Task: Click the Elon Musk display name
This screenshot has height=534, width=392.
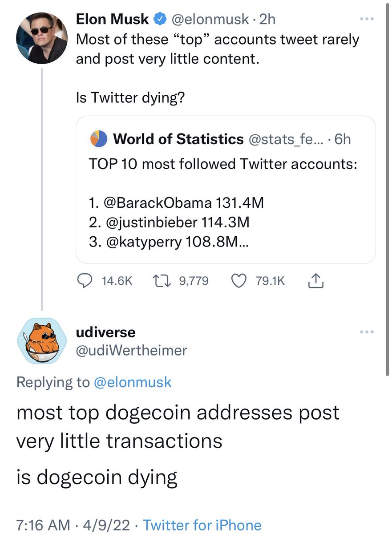Action: click(x=113, y=19)
